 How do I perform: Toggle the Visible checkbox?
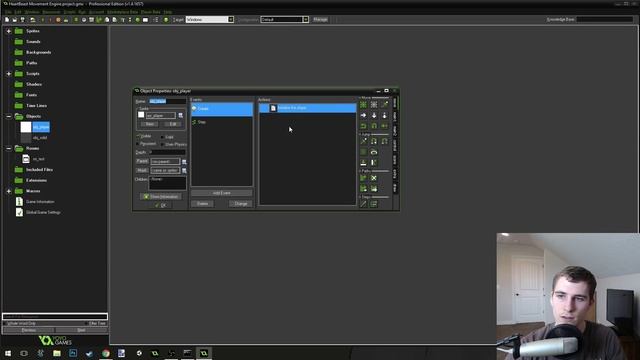click(x=138, y=136)
